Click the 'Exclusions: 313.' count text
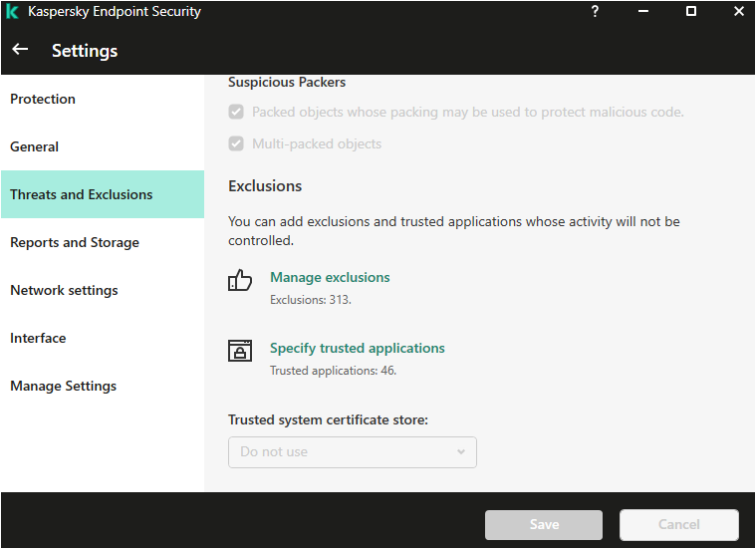The width and height of the screenshot is (756, 549). pyautogui.click(x=311, y=300)
